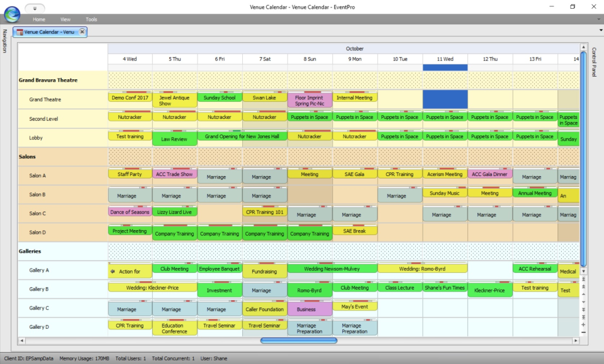Select the Swan Lake event
This screenshot has height=364, width=604.
pos(265,97)
